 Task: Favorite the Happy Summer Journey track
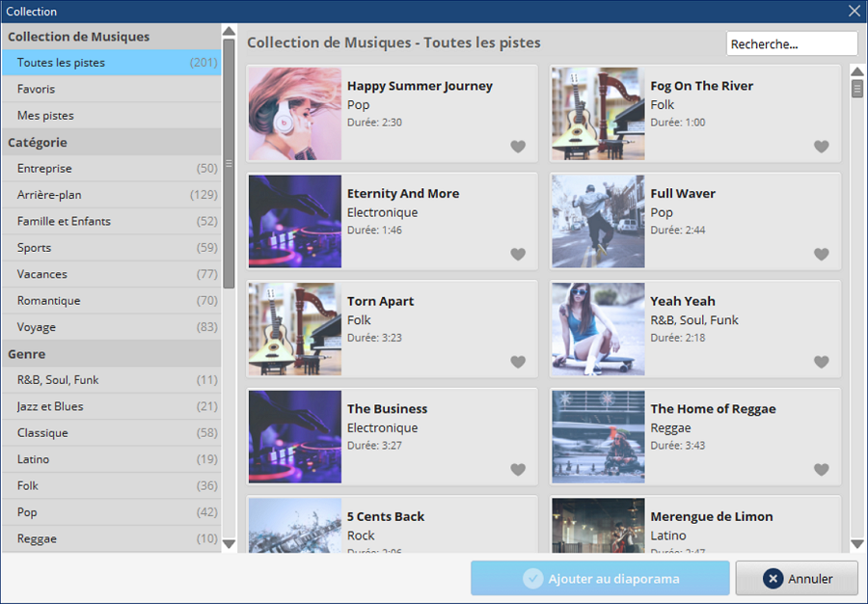(518, 146)
